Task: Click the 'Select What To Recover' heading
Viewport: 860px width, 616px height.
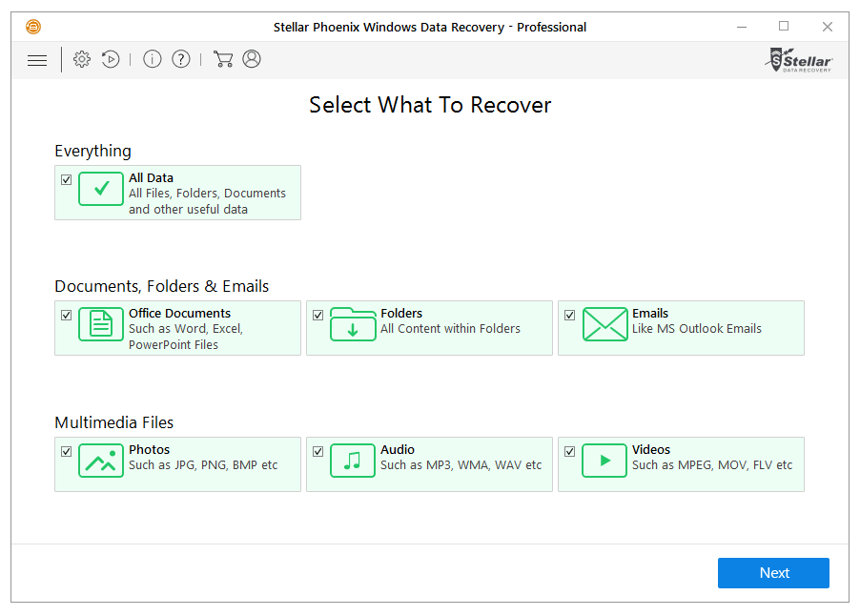Action: coord(430,105)
